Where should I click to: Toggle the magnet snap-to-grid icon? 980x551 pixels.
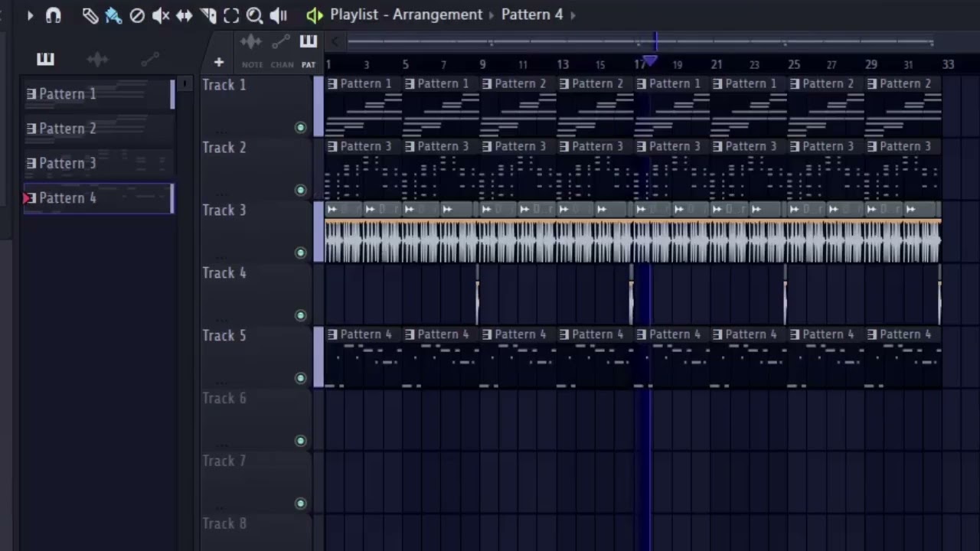pyautogui.click(x=53, y=15)
